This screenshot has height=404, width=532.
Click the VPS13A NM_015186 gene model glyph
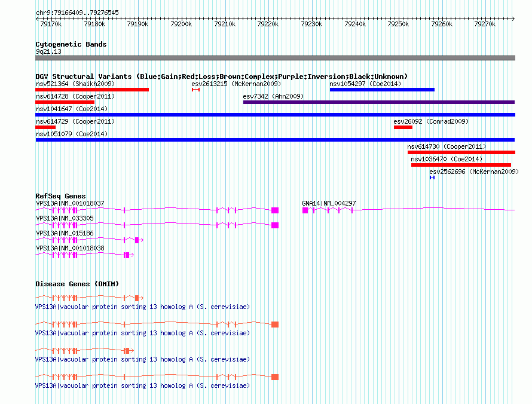[x=89, y=240]
